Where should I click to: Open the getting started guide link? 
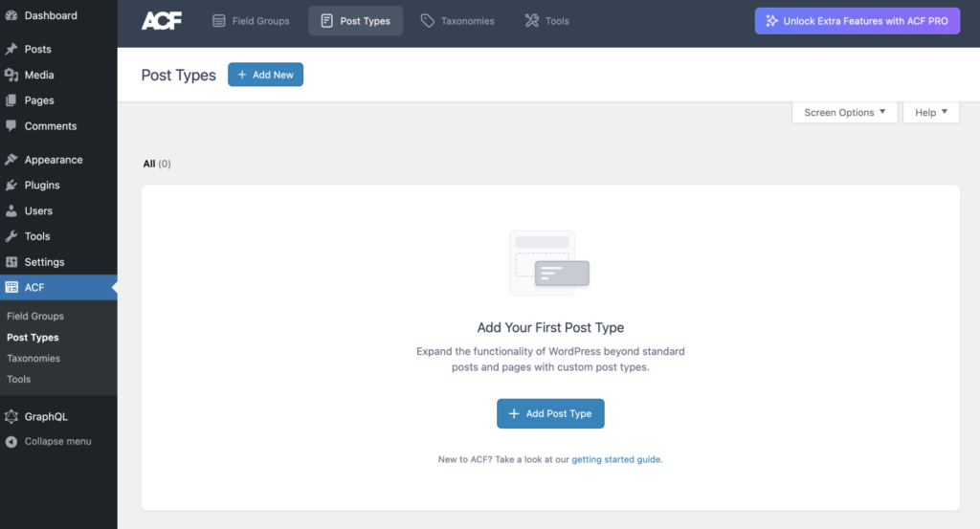616,460
